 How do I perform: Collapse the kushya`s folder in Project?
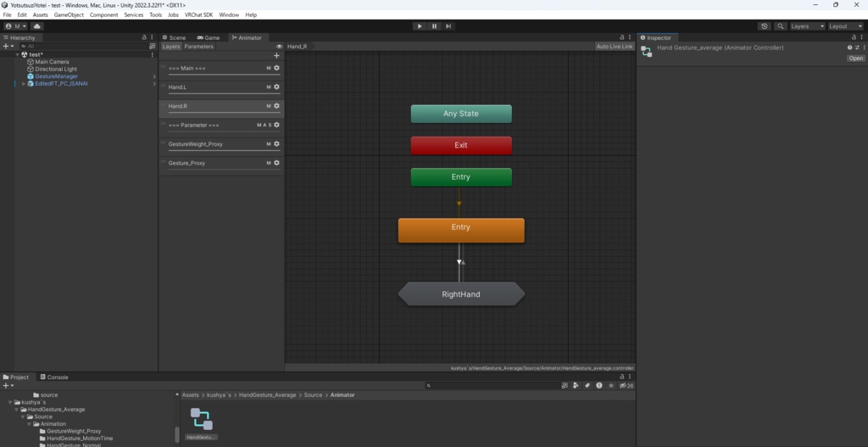point(10,402)
